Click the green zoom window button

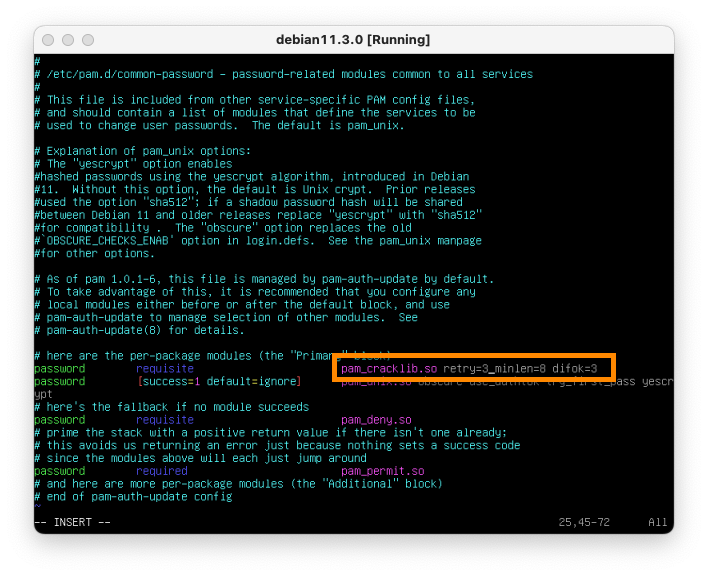(87, 39)
